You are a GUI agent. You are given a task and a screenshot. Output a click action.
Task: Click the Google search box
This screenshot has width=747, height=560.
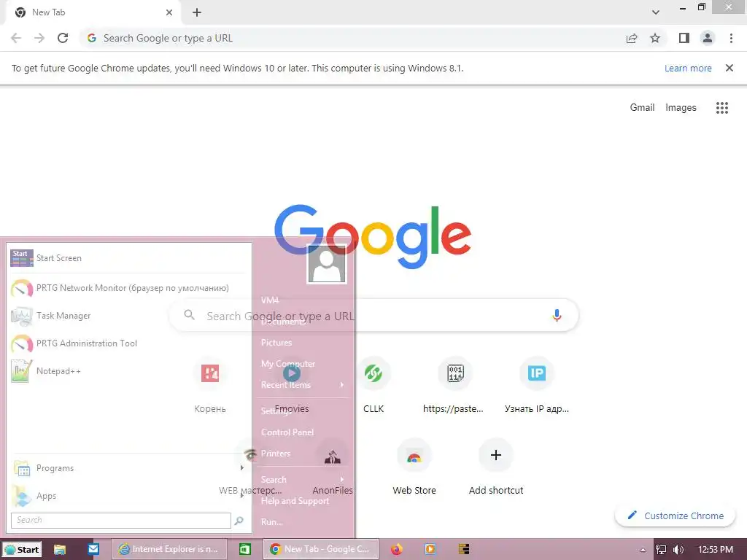(374, 315)
